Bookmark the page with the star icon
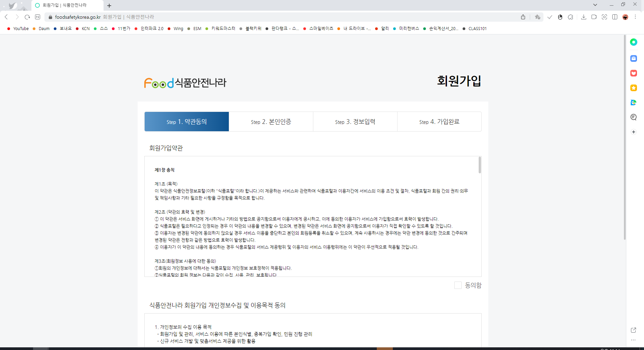The width and height of the screenshot is (644, 350). click(x=537, y=17)
